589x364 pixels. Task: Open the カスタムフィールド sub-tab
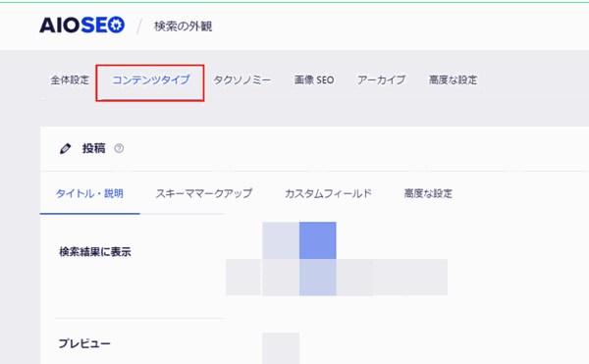click(x=328, y=193)
